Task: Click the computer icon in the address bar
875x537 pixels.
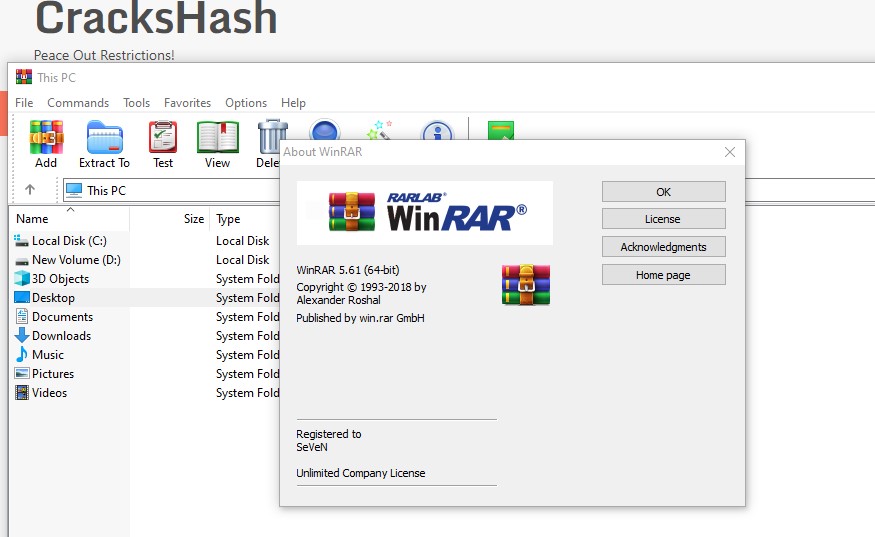Action: (x=74, y=190)
